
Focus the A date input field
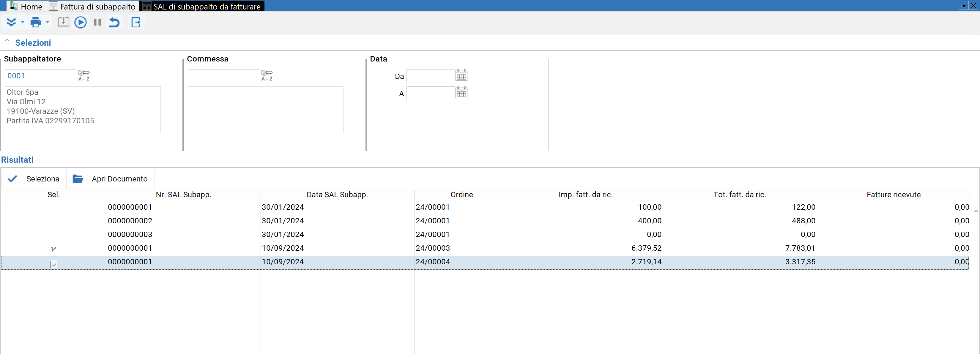point(430,94)
